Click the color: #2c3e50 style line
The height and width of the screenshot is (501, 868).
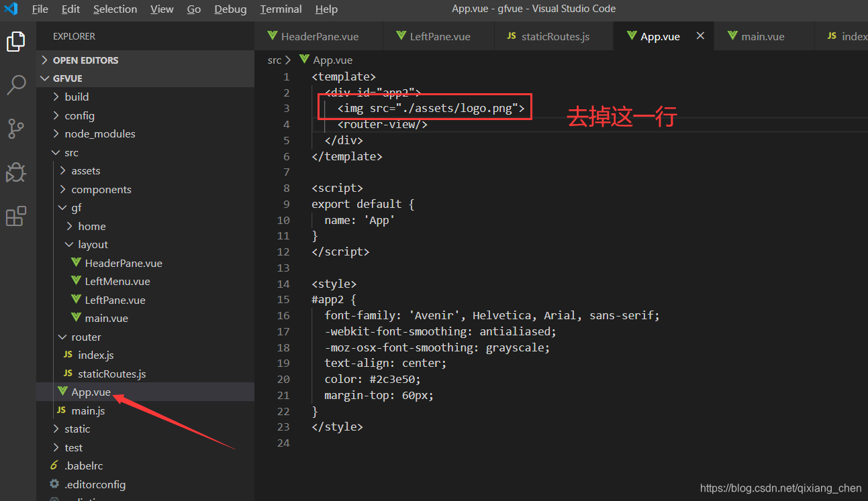(373, 379)
